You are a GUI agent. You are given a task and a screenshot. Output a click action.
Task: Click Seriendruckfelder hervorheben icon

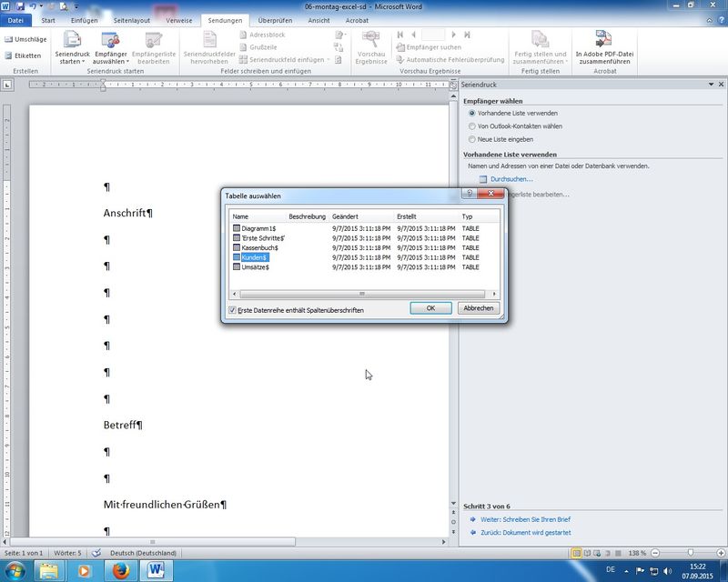[x=209, y=40]
